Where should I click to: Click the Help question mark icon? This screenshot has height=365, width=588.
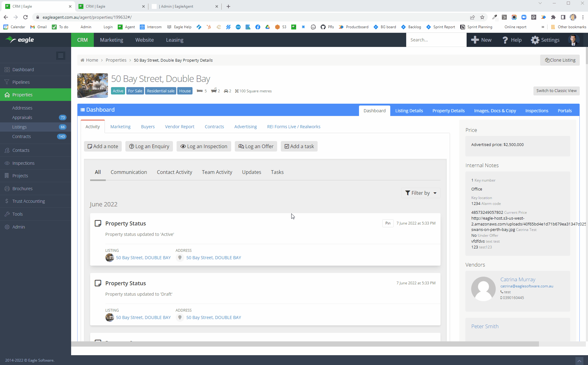(x=505, y=40)
